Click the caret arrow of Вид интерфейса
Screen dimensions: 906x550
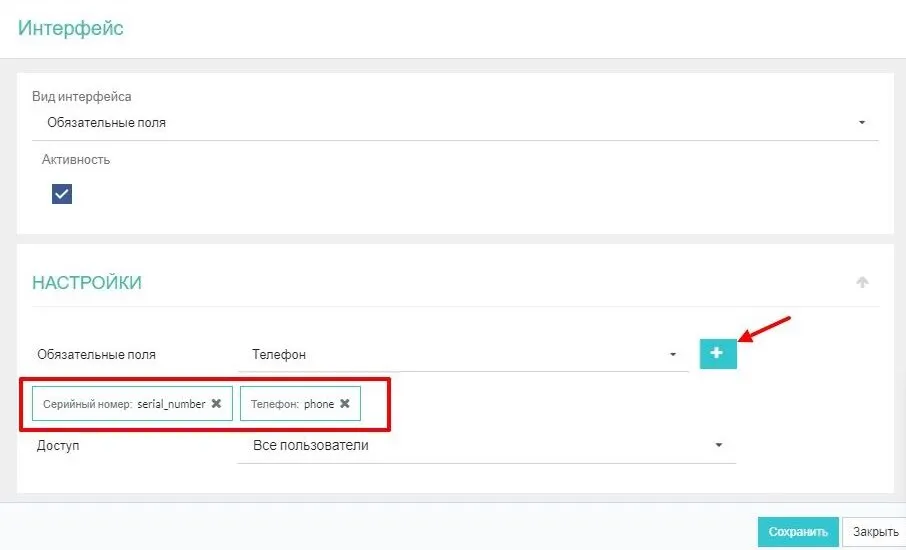(862, 123)
